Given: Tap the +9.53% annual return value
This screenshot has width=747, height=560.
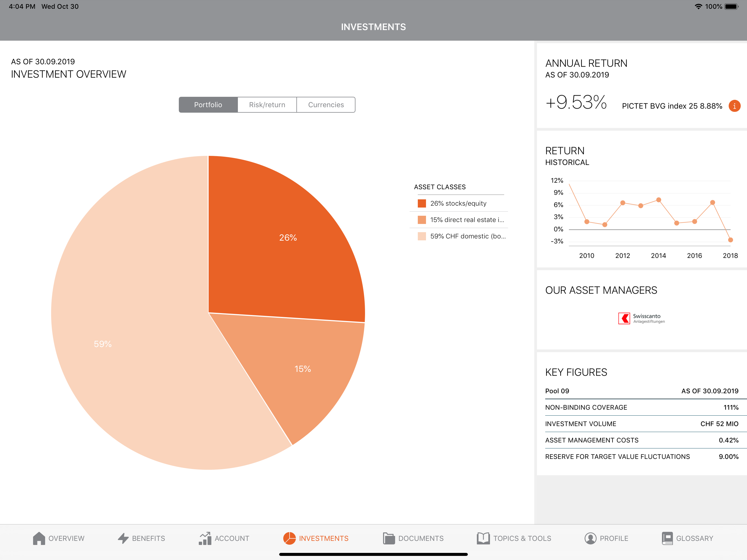Looking at the screenshot, I should click(x=576, y=102).
